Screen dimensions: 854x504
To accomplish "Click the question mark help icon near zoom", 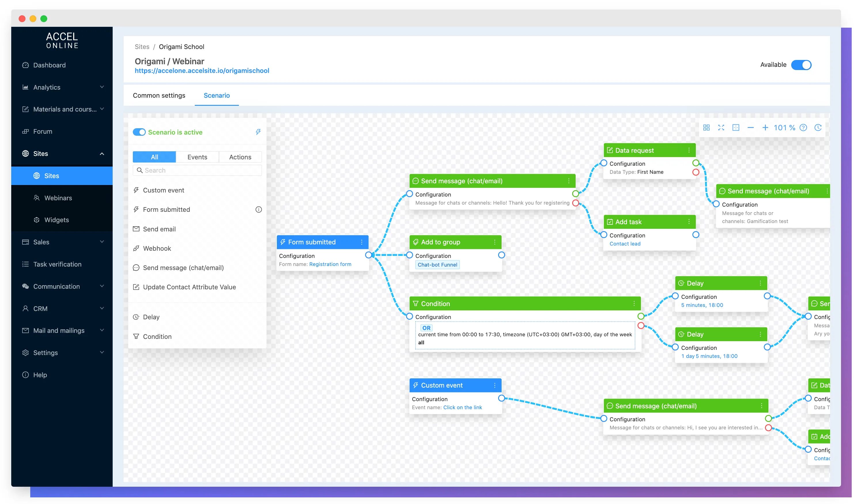I will pyautogui.click(x=803, y=128).
